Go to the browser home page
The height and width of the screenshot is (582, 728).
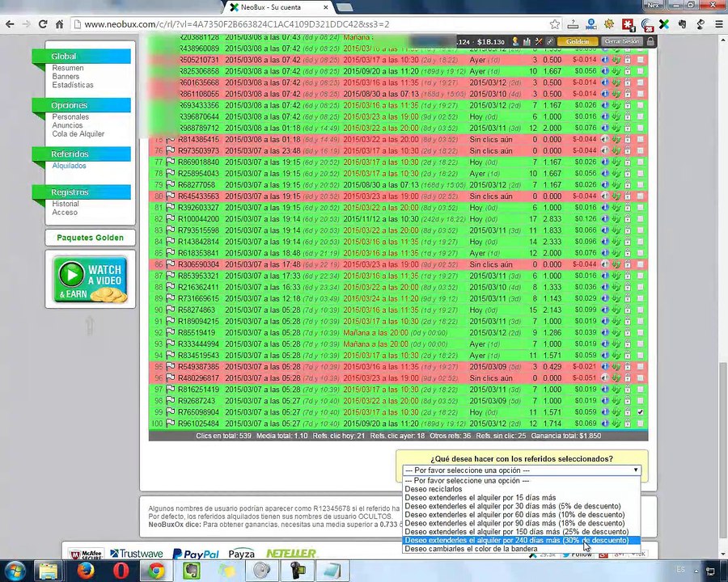tap(59, 24)
